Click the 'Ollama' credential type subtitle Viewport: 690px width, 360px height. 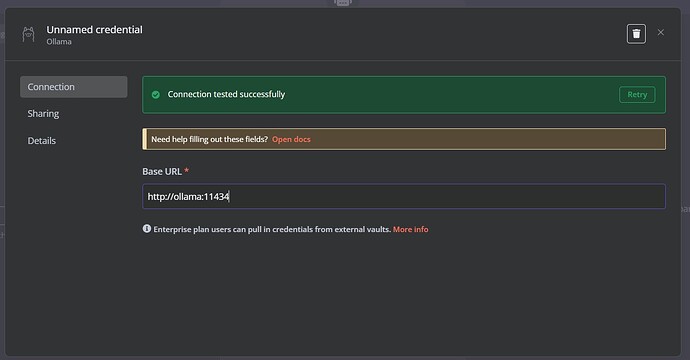pos(59,42)
